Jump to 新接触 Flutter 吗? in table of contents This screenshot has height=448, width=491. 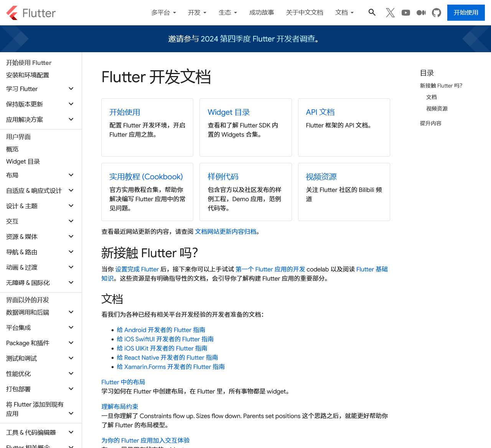pos(441,86)
